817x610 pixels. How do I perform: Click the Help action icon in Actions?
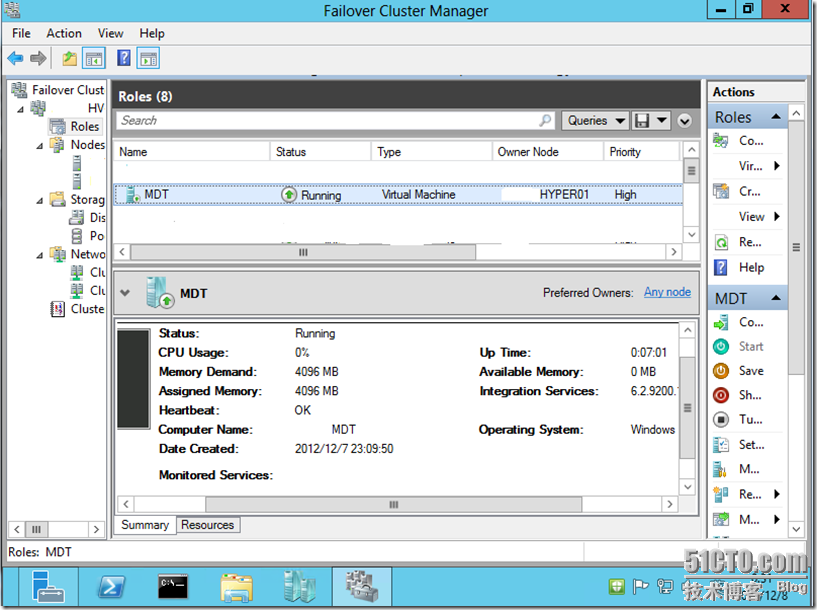[721, 268]
